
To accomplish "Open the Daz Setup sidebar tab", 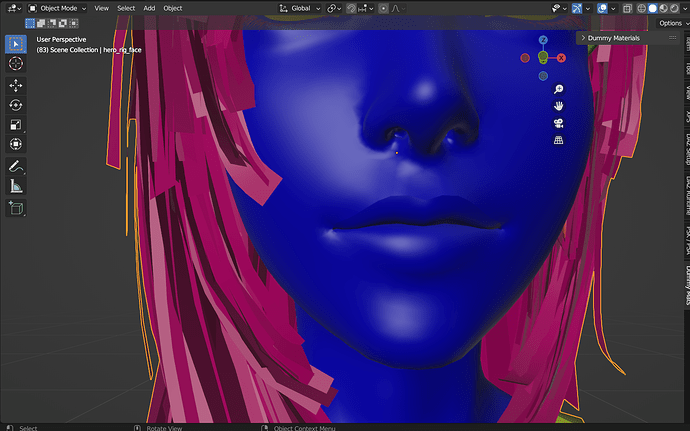I will pyautogui.click(x=687, y=149).
